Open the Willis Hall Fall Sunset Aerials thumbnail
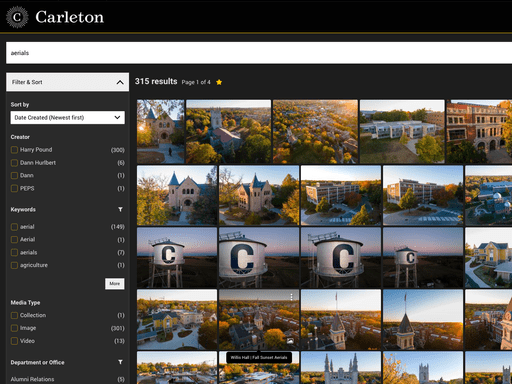This screenshot has width=512, height=384. 259,320
